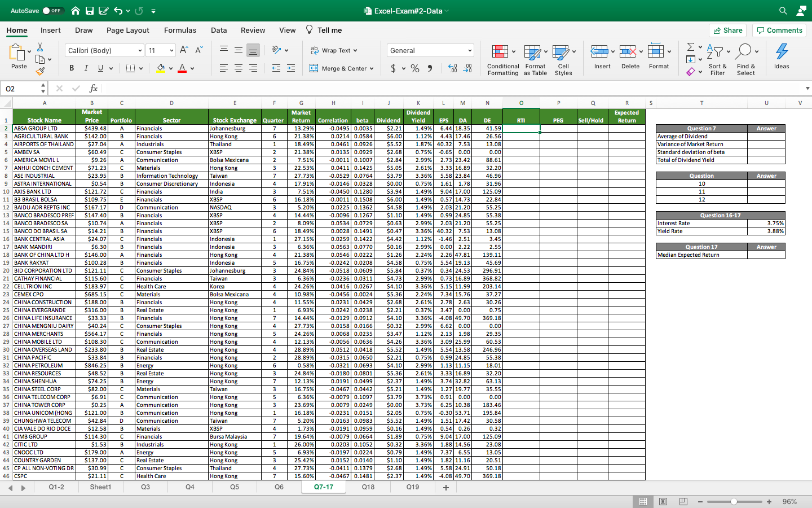This screenshot has width=812, height=508.
Task: Switch to the Q18 sheet tab
Action: point(368,487)
